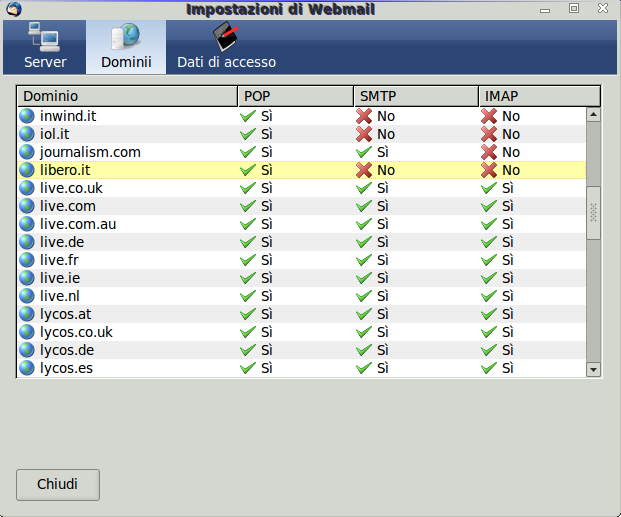Select the live.co.uk domain name
The width and height of the screenshot is (621, 517).
[71, 188]
